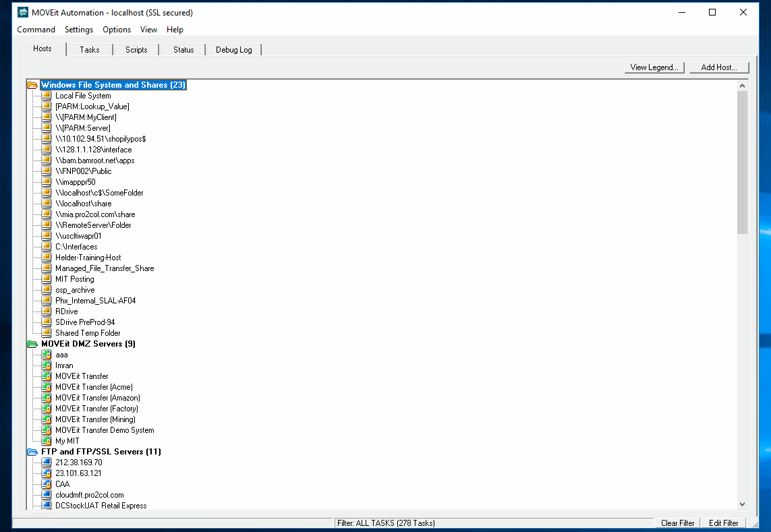The width and height of the screenshot is (771, 532).
Task: Open the Command menu
Action: [x=36, y=30]
